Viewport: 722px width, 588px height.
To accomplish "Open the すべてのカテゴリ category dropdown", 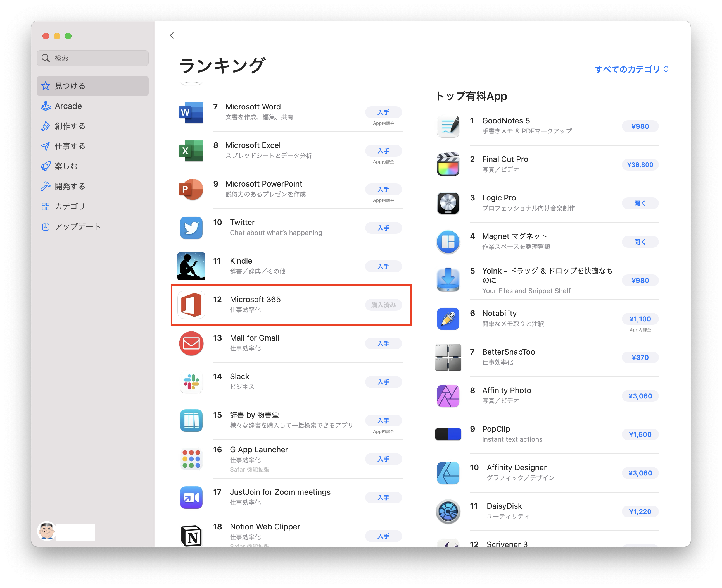I will click(x=631, y=70).
